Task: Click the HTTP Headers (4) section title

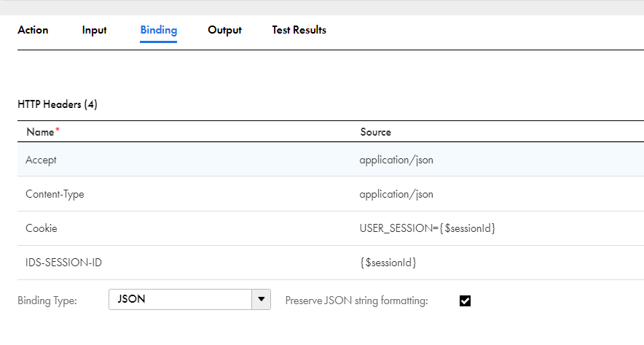Action: [58, 104]
